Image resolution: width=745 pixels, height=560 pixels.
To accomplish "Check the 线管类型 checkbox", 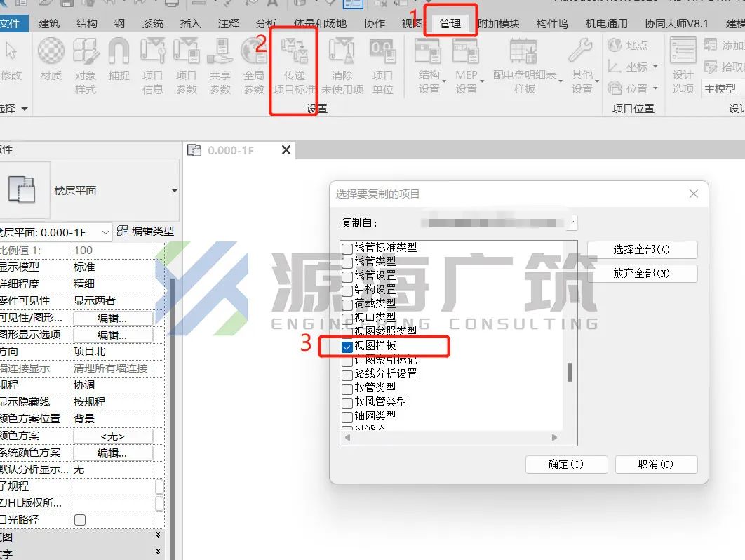I will [347, 262].
